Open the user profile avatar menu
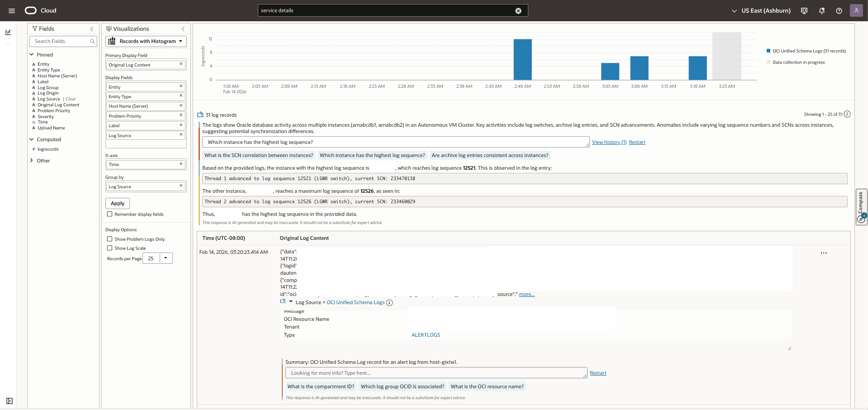This screenshot has height=410, width=868. coord(856,10)
